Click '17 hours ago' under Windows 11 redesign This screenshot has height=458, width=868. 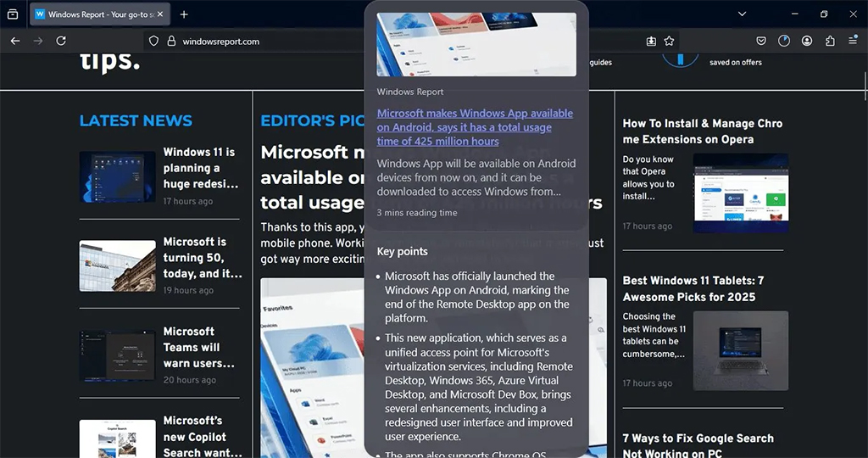click(187, 201)
